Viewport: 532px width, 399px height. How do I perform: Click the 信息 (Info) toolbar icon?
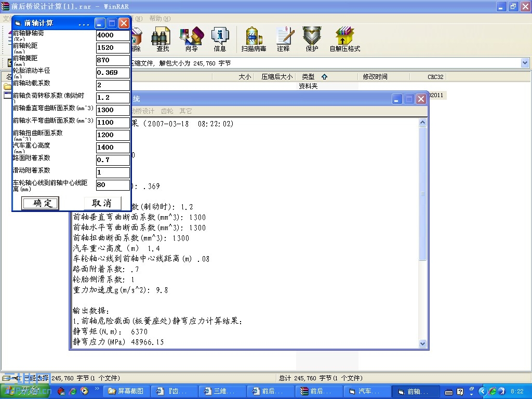click(220, 38)
